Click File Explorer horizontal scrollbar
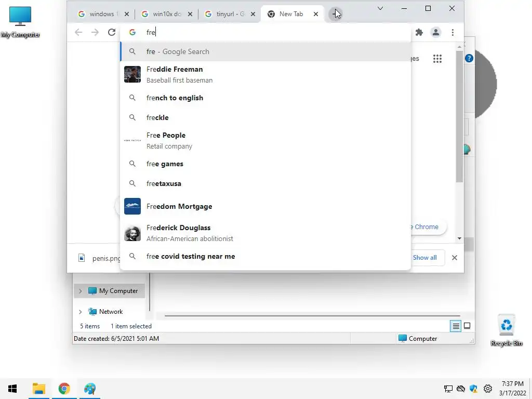This screenshot has width=532, height=399. click(312, 316)
